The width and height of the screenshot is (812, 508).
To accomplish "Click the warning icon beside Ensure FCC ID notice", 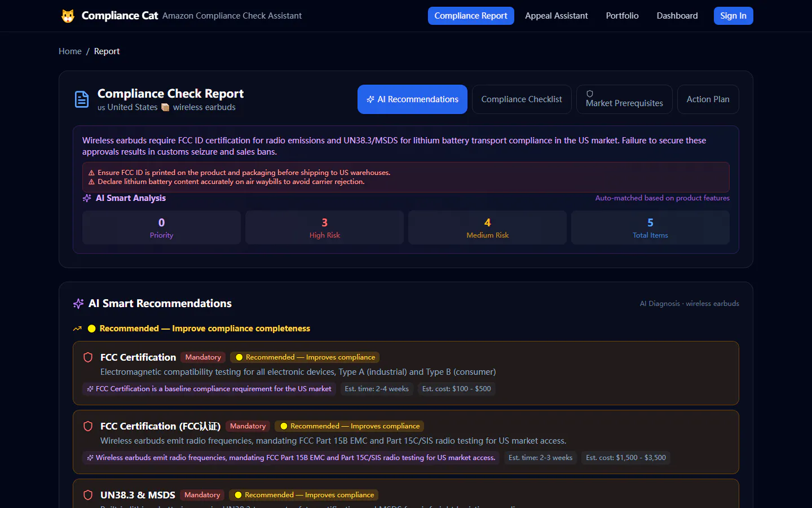I will [x=91, y=173].
